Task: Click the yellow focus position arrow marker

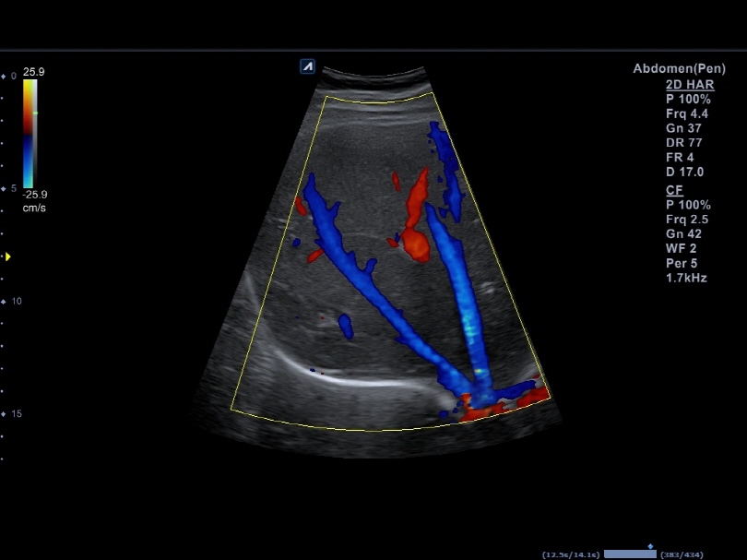Action: [9, 257]
